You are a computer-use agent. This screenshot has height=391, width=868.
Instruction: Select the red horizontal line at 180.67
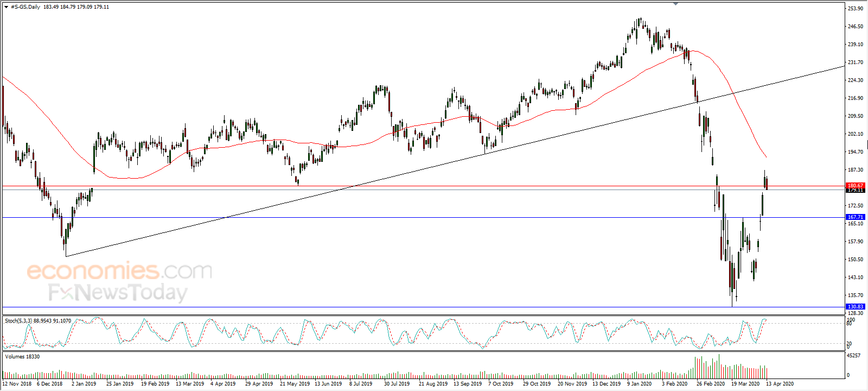click(423, 186)
